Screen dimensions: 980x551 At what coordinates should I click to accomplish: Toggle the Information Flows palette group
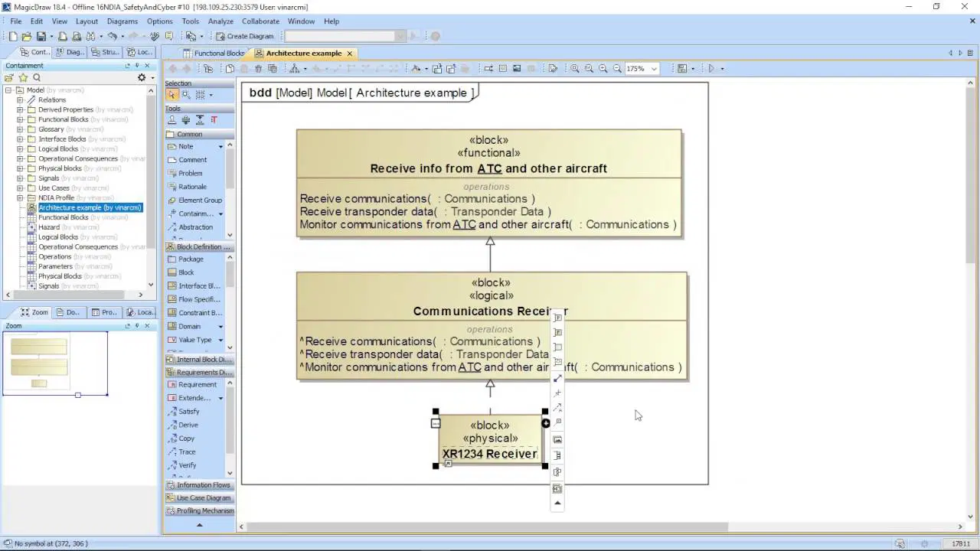pos(203,485)
